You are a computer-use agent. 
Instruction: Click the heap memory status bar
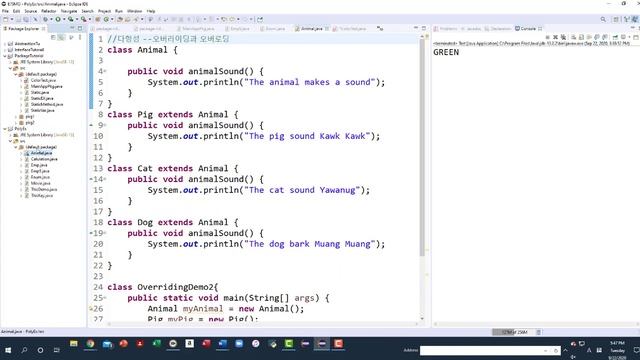point(513,332)
